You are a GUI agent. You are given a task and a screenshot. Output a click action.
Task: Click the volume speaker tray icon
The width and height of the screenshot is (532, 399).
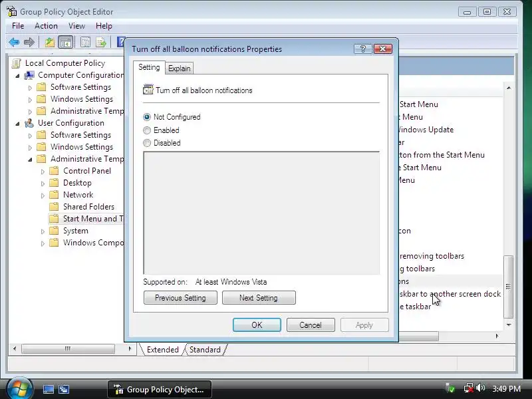pos(480,388)
